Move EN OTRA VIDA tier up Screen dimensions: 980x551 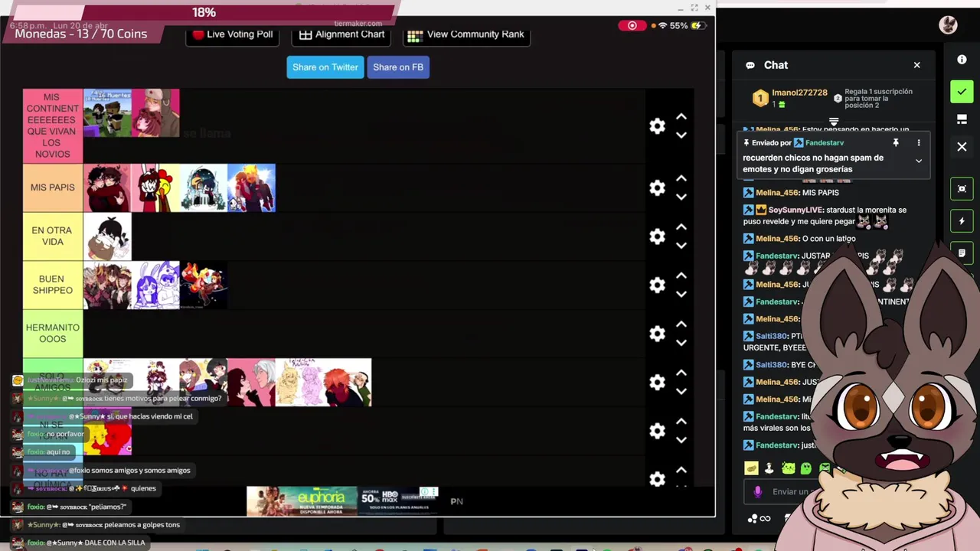(x=681, y=227)
